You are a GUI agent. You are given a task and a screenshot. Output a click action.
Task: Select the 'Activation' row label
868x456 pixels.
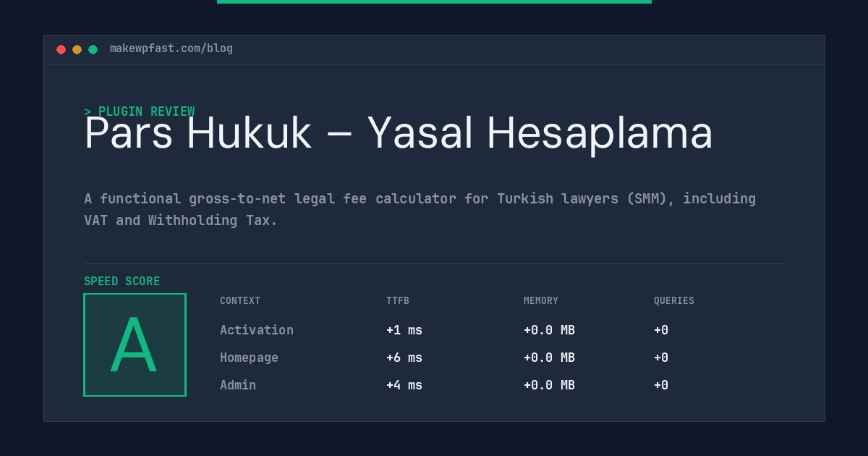click(257, 330)
